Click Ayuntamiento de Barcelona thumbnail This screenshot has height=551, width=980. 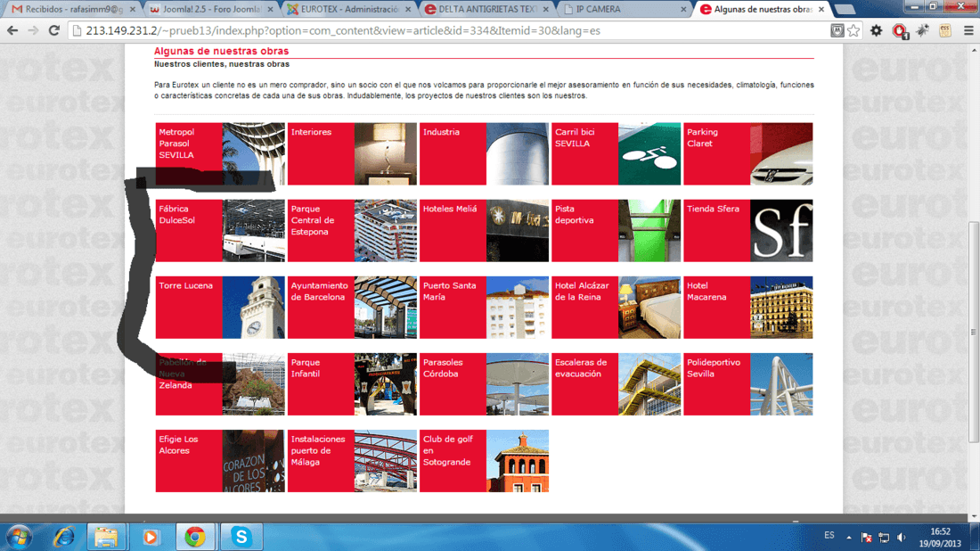pos(385,308)
